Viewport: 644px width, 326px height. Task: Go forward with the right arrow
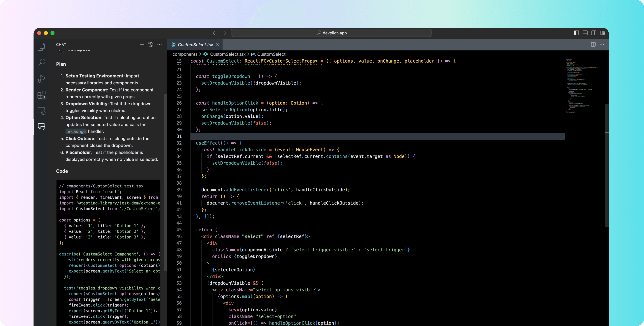[x=224, y=33]
